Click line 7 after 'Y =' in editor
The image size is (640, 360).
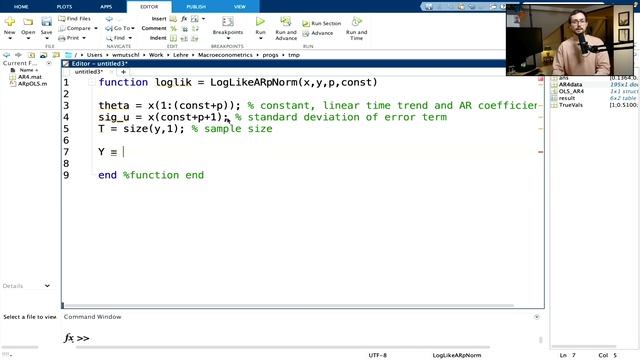coord(124,152)
